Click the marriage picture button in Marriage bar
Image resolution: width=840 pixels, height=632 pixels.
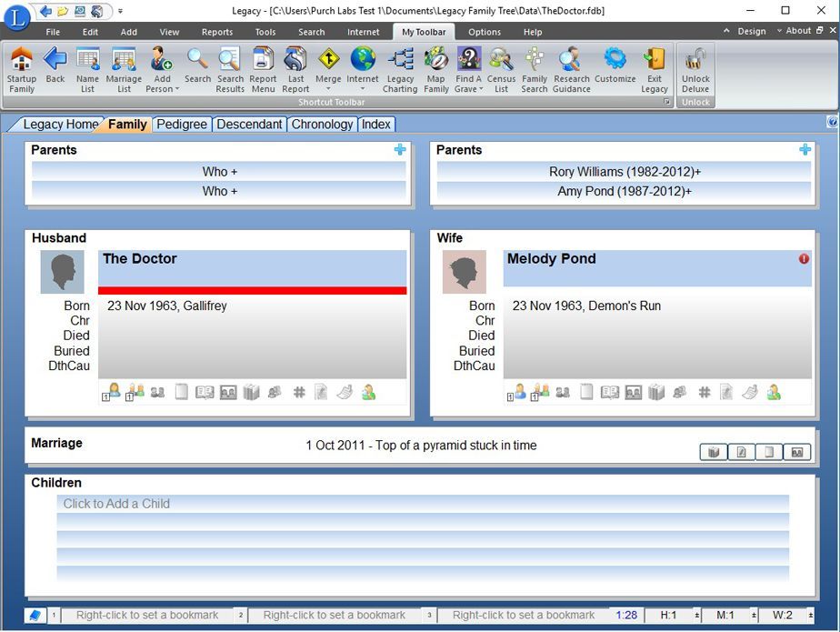pos(797,452)
